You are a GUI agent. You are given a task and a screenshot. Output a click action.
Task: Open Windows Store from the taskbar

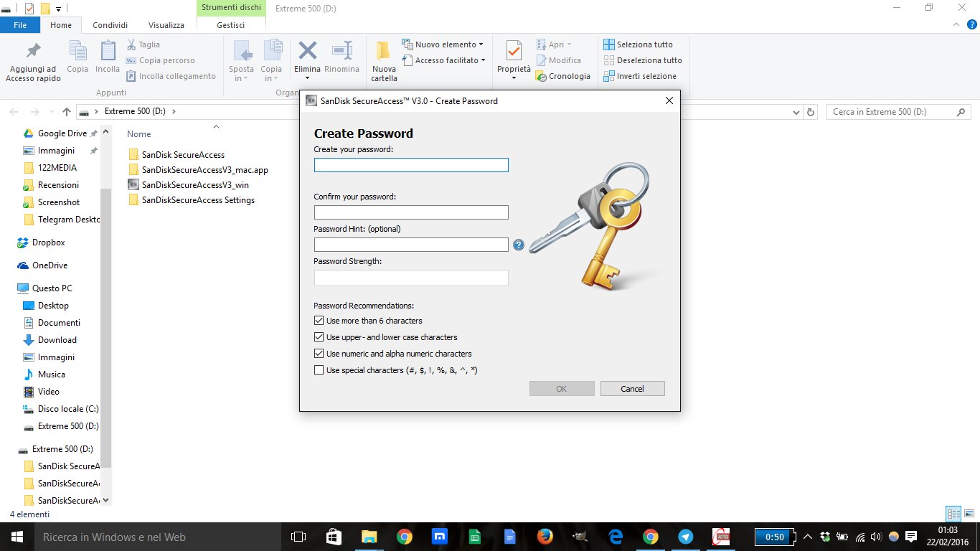coord(334,537)
